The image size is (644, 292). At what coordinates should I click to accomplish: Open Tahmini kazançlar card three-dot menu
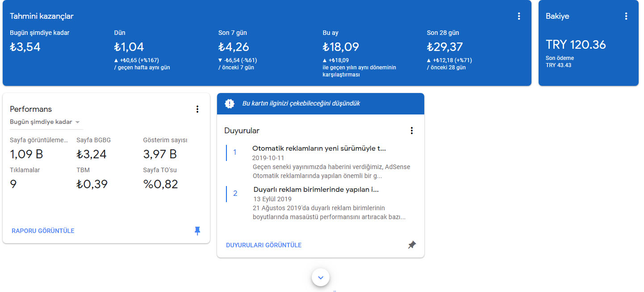point(519,16)
